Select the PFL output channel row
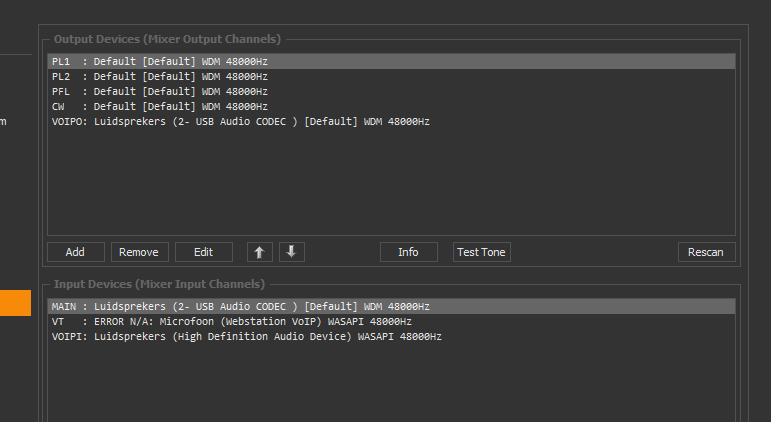The width and height of the screenshot is (771, 422). [160, 91]
